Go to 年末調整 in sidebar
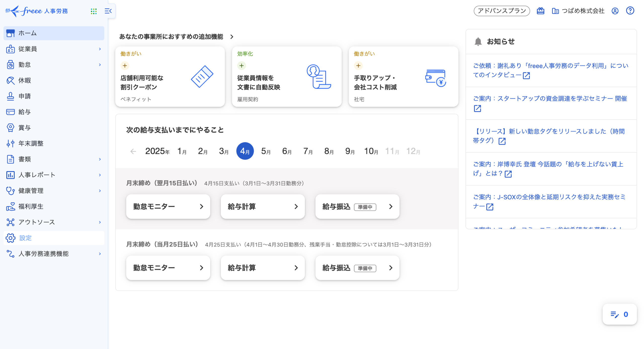Screen dimensions: 644x349 (x=31, y=143)
